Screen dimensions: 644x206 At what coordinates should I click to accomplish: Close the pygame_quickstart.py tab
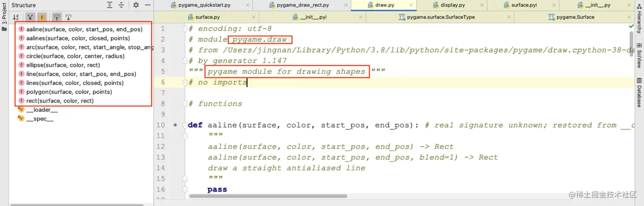(247, 5)
